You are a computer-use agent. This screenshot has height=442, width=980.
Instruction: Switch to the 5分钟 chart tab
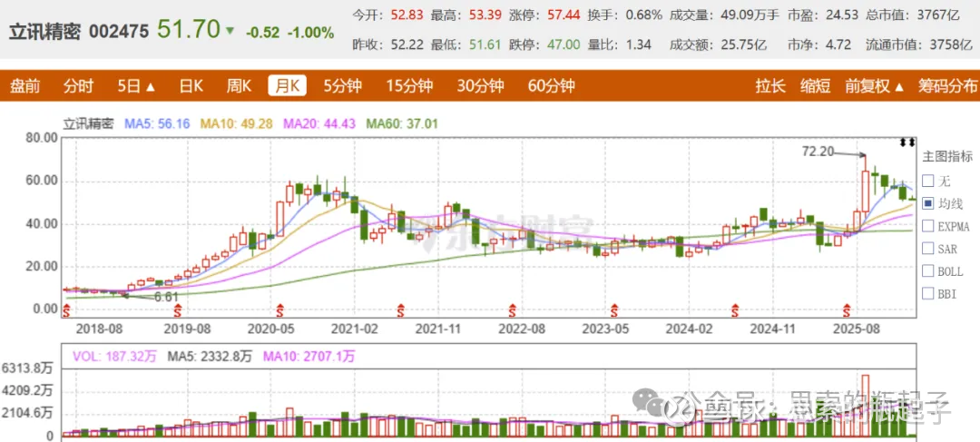pyautogui.click(x=342, y=85)
